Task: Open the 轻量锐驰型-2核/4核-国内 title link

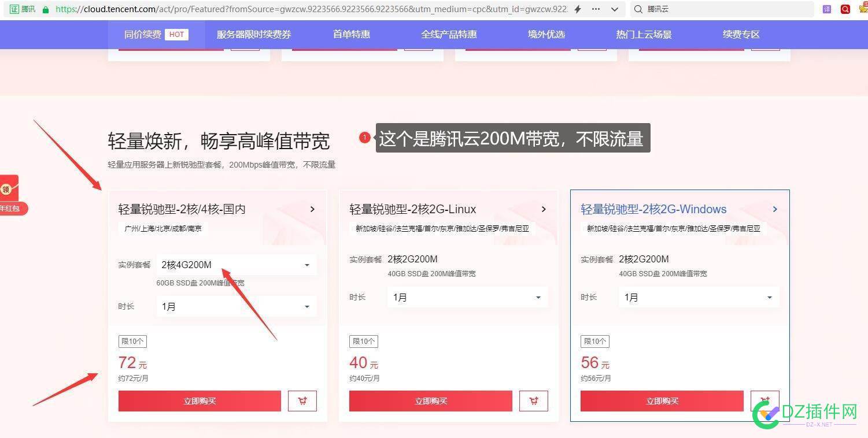Action: point(182,209)
